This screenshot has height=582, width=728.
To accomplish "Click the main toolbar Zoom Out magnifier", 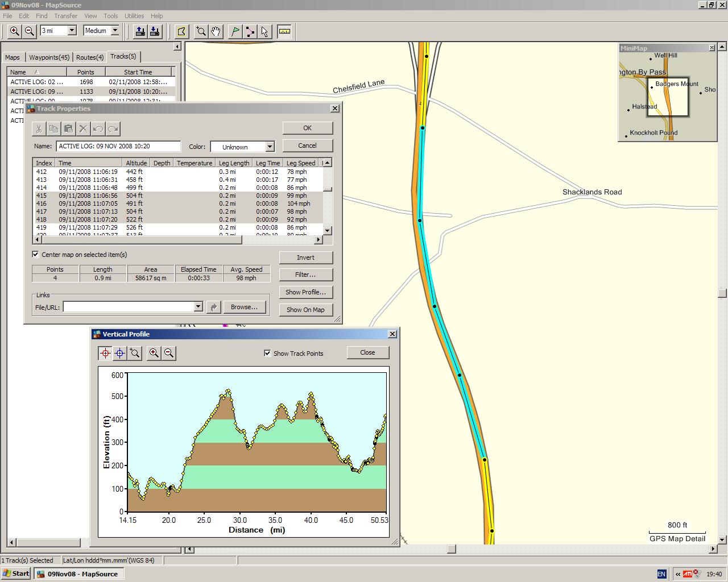I will (x=30, y=31).
